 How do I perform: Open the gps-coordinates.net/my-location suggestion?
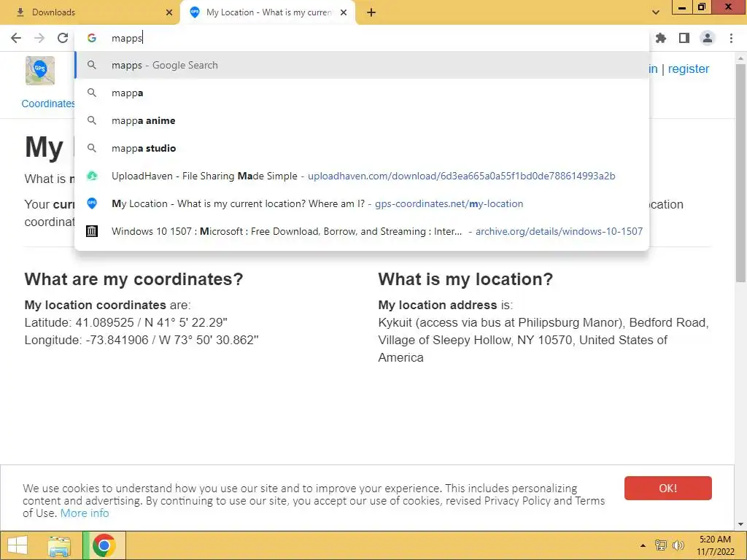point(362,203)
